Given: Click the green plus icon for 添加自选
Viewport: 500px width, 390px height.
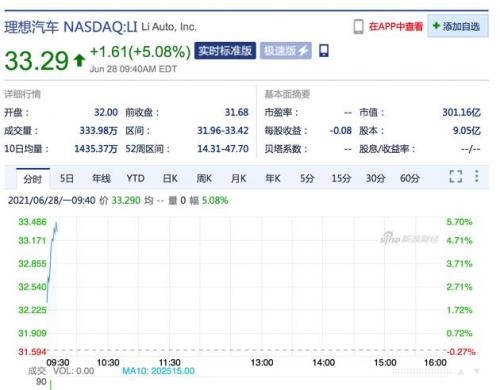Looking at the screenshot, I should [x=436, y=26].
